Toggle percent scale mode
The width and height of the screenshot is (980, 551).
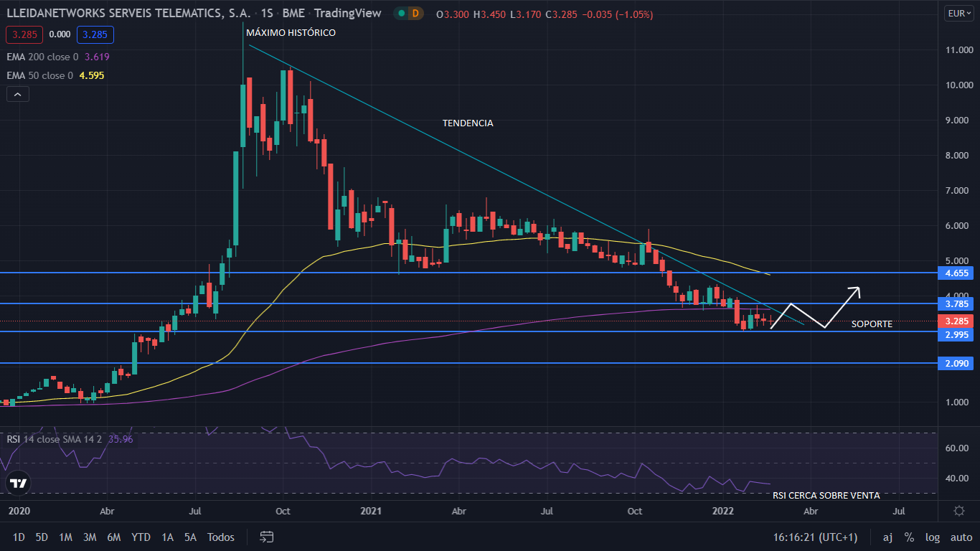click(x=909, y=537)
